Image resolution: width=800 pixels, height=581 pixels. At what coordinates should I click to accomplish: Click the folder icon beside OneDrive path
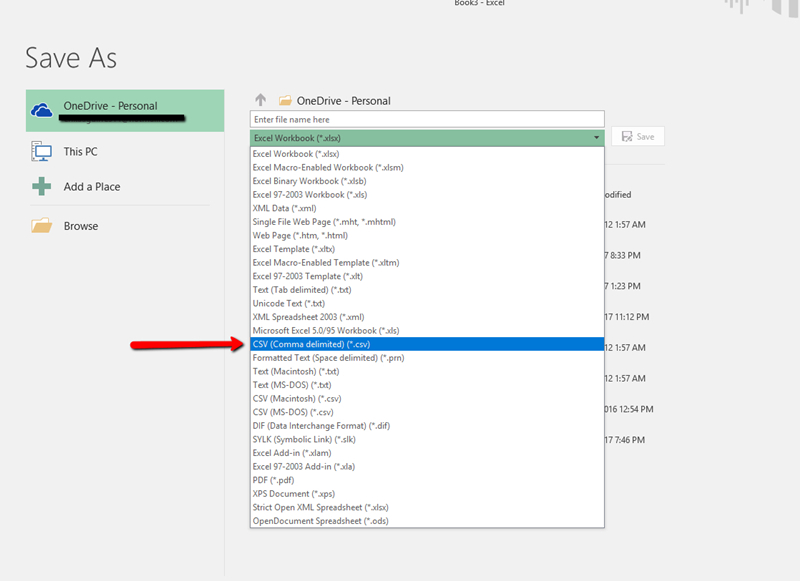[285, 100]
